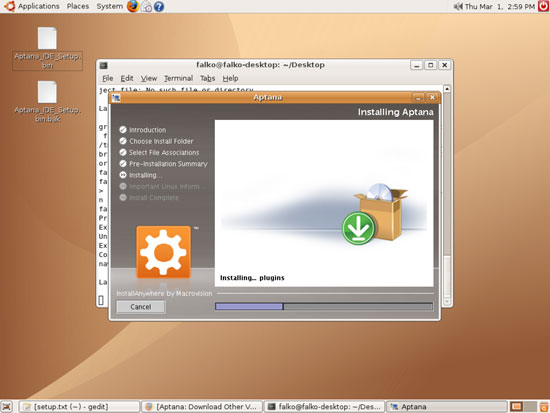Open the trash icon in bottom panel
The height and width of the screenshot is (413, 550).
click(x=544, y=407)
